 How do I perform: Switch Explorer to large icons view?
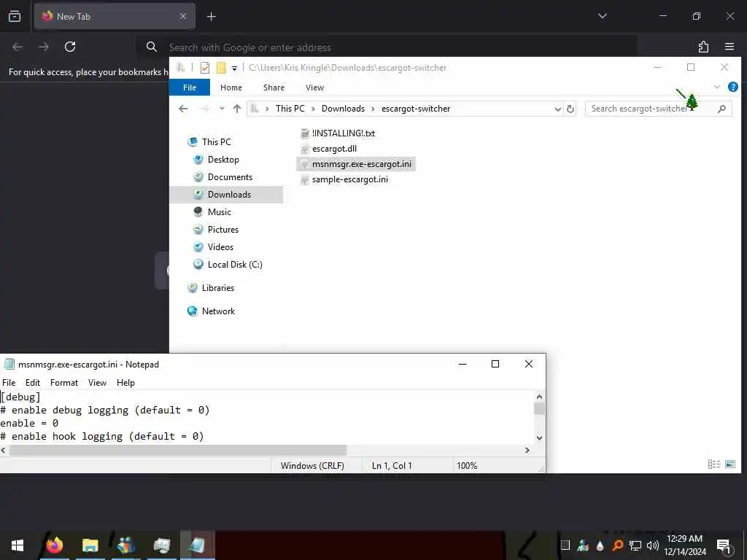(729, 464)
